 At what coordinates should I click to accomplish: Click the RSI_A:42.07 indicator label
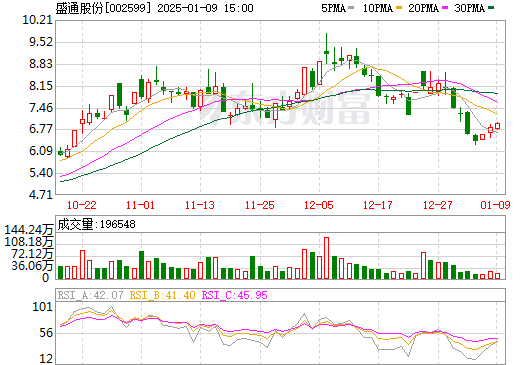click(x=90, y=295)
